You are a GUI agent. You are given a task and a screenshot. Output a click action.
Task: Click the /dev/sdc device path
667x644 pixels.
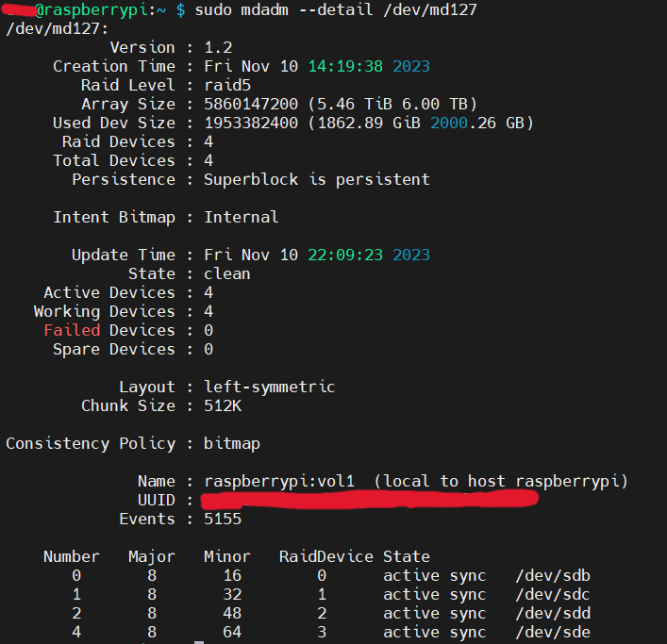point(553,594)
